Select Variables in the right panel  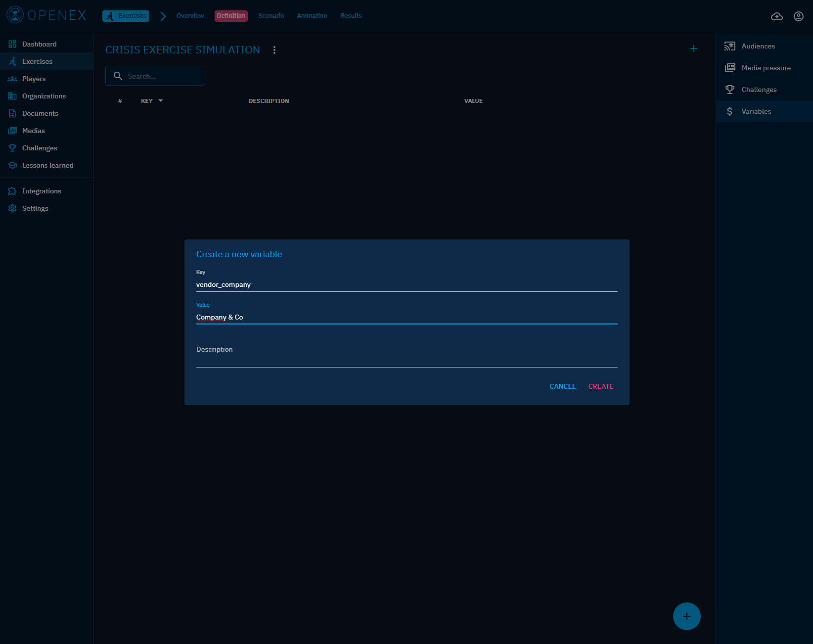pos(756,111)
